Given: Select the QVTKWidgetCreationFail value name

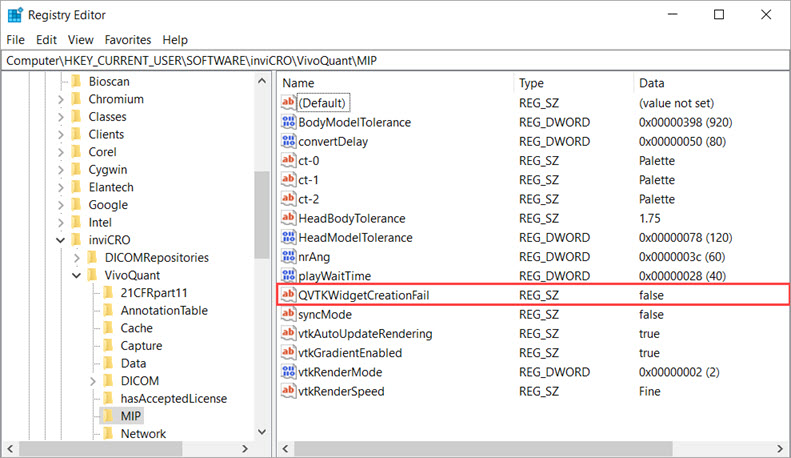Looking at the screenshot, I should point(363,295).
